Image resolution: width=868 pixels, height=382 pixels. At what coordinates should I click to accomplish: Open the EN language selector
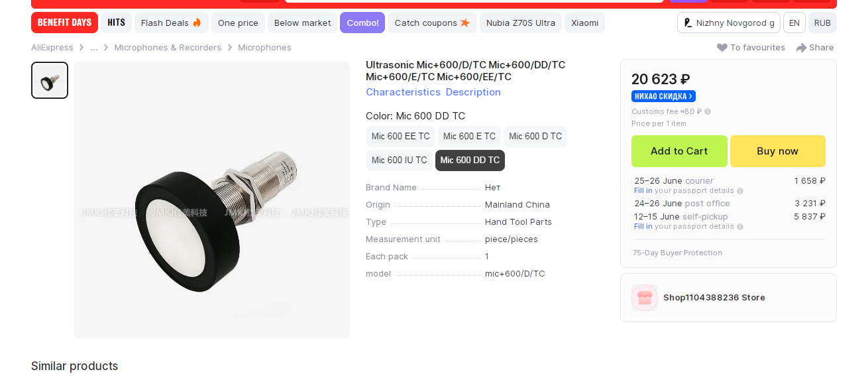click(794, 23)
